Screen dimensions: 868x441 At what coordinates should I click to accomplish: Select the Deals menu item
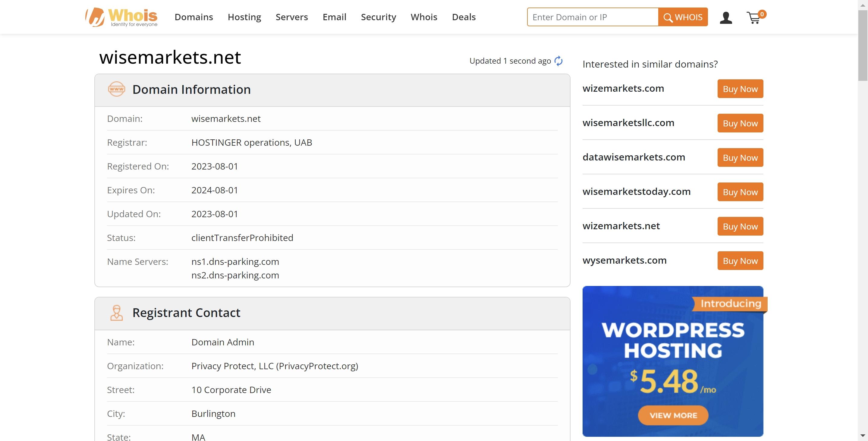464,17
